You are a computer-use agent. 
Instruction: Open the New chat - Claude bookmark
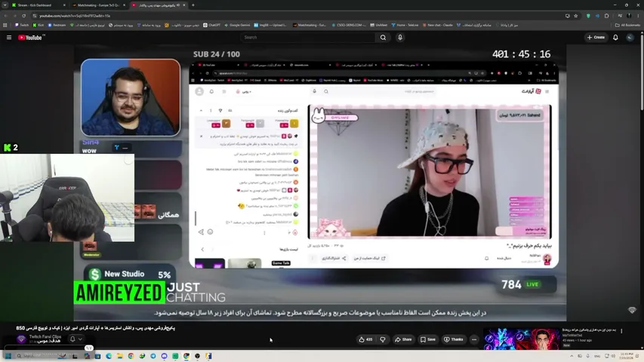(437, 25)
